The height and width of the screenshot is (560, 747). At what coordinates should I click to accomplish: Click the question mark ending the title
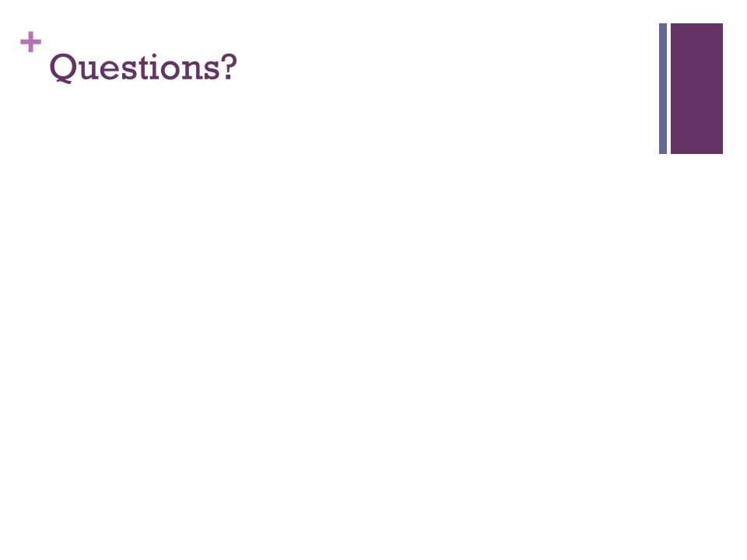[x=229, y=67]
